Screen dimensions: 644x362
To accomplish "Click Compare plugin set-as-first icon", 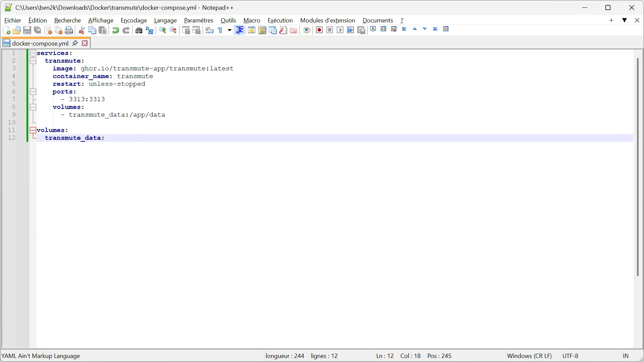I will 373,29.
